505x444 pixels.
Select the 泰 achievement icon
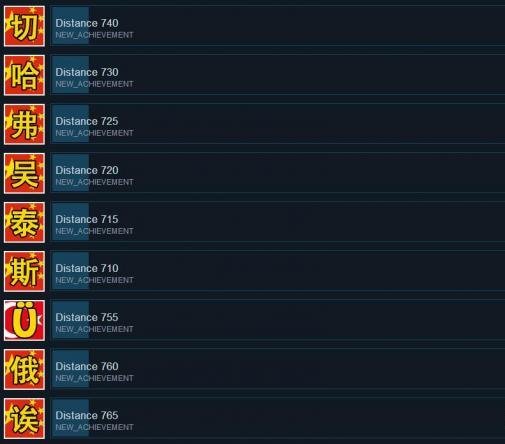24,222
